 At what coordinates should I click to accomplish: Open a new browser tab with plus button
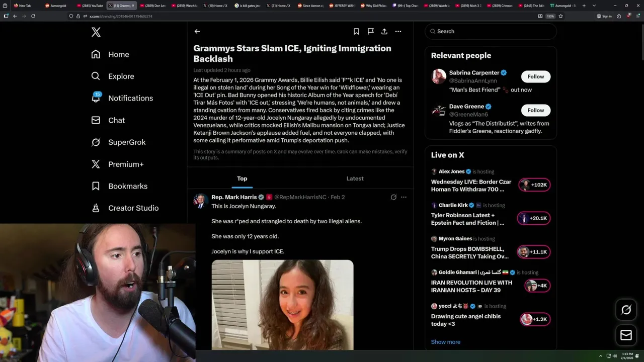point(584,6)
